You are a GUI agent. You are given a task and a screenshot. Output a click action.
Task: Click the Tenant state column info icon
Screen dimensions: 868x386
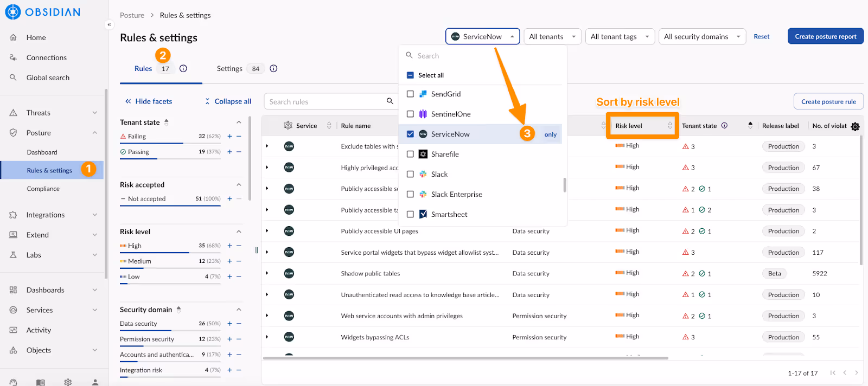pos(724,125)
